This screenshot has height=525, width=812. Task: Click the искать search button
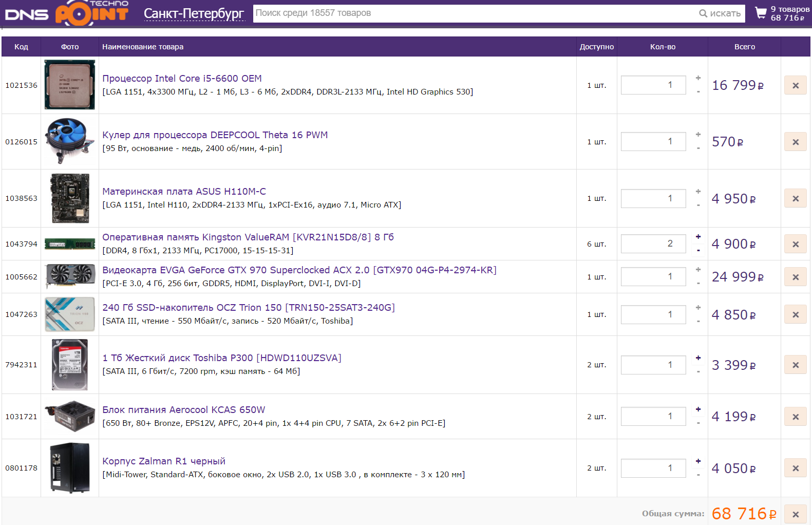click(720, 13)
